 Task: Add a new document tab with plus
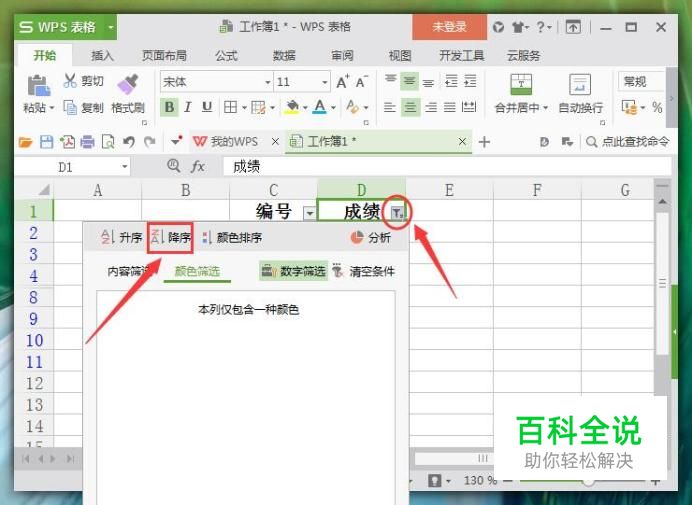click(485, 142)
